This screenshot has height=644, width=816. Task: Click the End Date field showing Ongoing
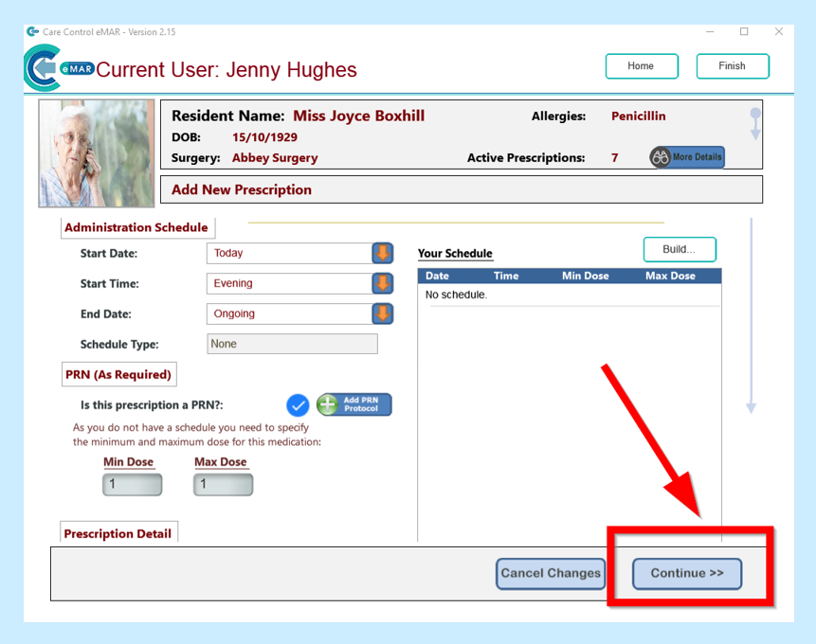pyautogui.click(x=289, y=313)
